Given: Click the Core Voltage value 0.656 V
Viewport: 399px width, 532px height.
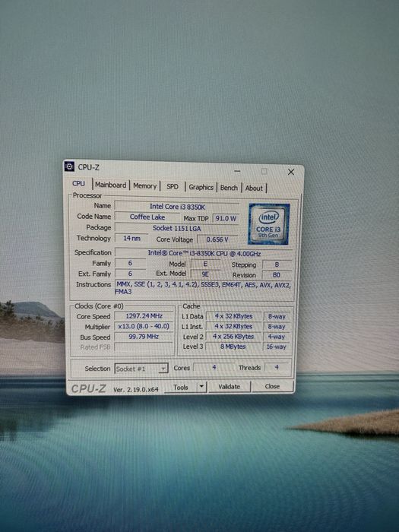Looking at the screenshot, I should pyautogui.click(x=217, y=239).
